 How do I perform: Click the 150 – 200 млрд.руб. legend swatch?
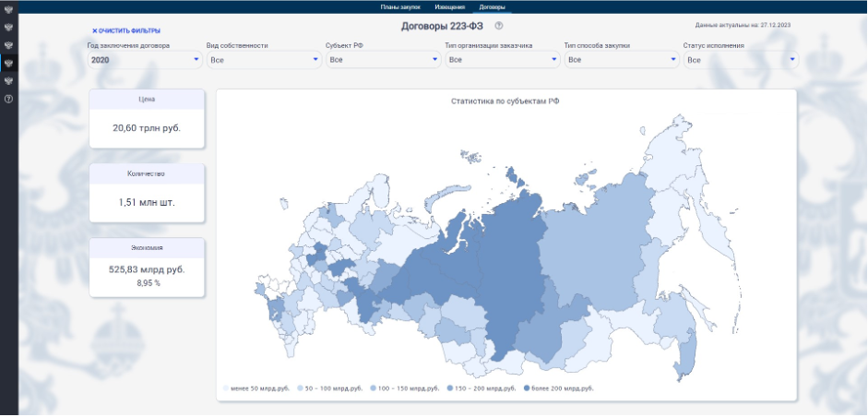449,388
